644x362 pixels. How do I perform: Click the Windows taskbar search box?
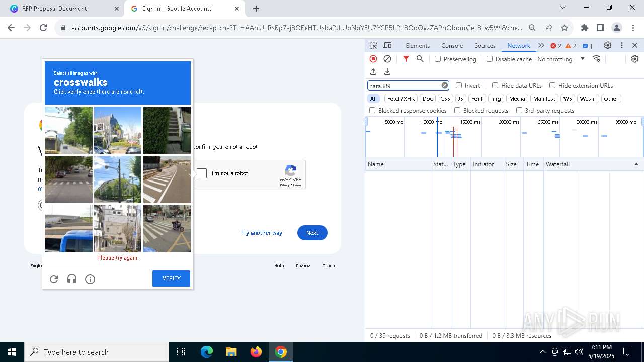tap(97, 352)
